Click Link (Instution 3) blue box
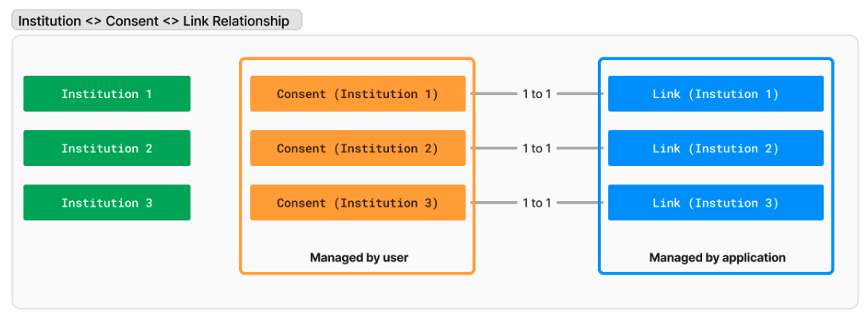Screen dimensions: 868x320 (716, 203)
